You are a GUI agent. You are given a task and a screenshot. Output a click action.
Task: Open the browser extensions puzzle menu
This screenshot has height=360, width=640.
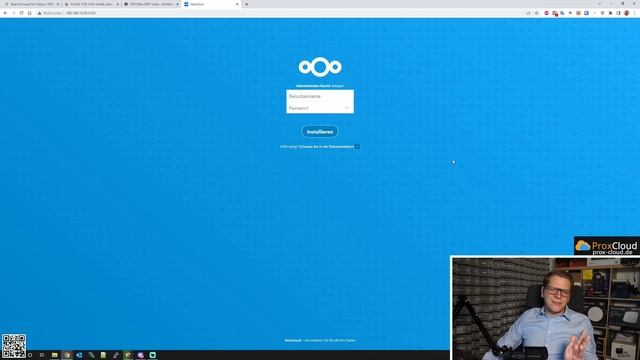(610, 13)
